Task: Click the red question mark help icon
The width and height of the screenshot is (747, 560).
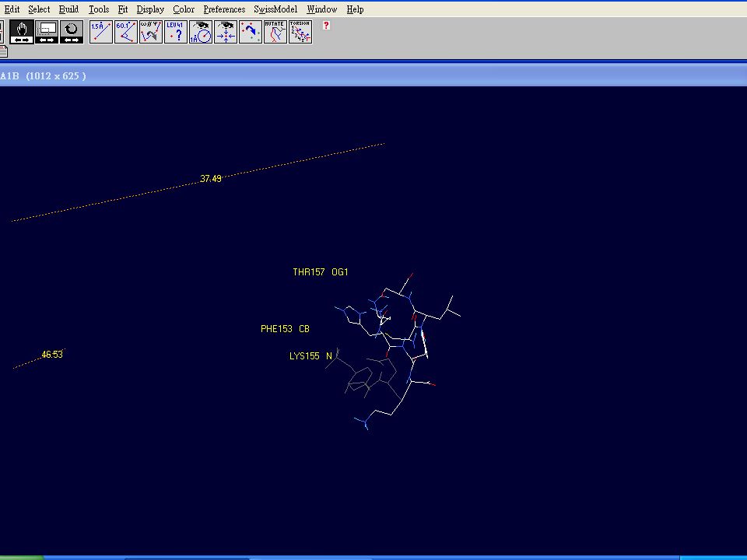Action: tap(326, 25)
